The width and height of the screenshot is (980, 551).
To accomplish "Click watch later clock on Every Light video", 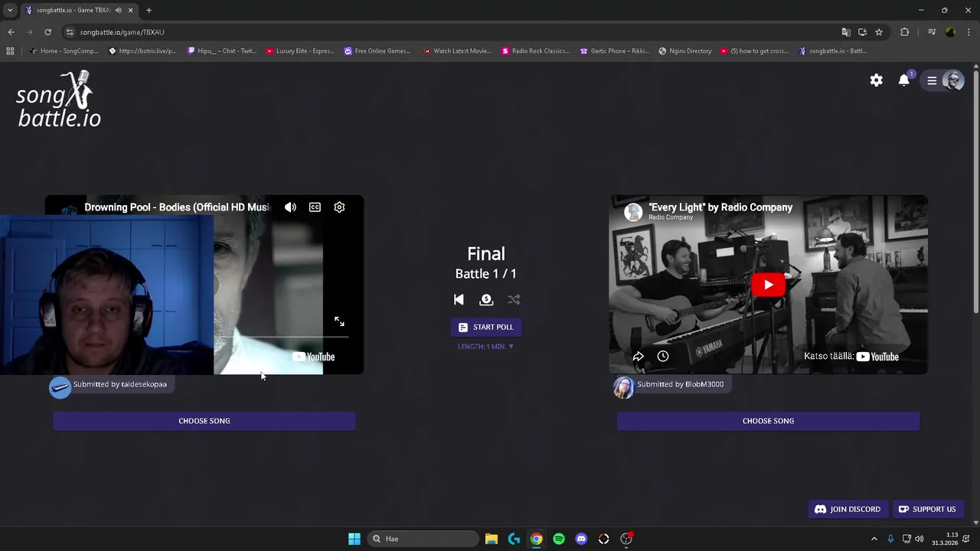I will pos(663,357).
